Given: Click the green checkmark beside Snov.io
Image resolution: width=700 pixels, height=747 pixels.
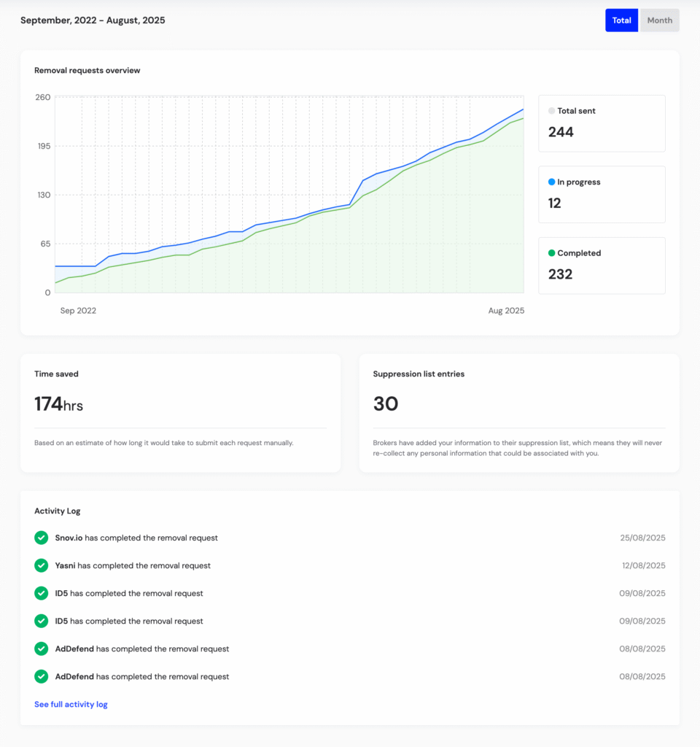Looking at the screenshot, I should tap(42, 538).
